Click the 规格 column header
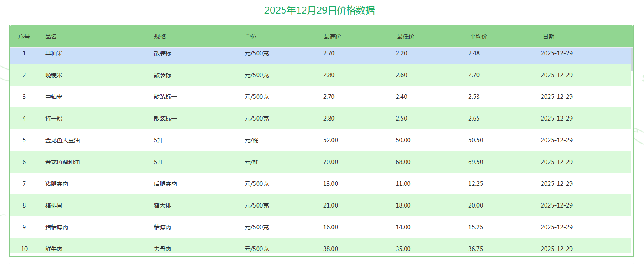The height and width of the screenshot is (267, 644). (x=160, y=37)
